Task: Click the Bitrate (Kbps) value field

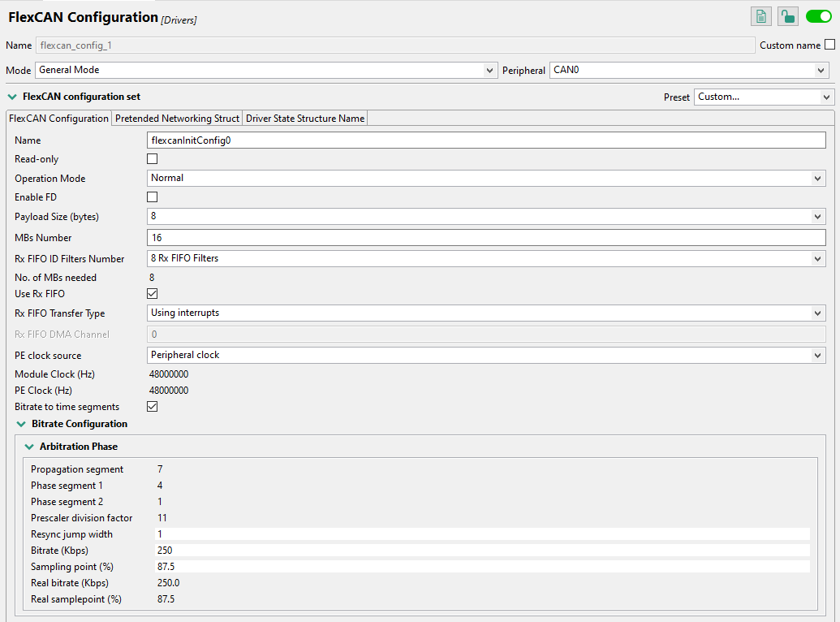Action: (x=481, y=551)
